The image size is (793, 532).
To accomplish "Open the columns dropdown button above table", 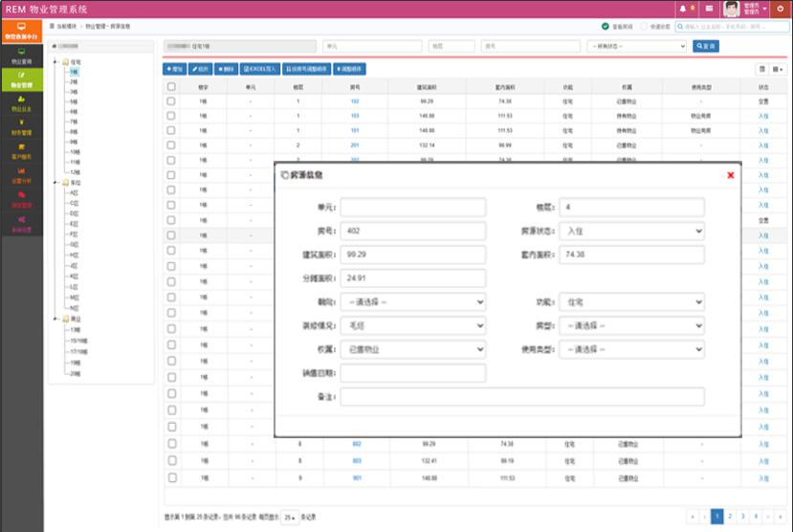I will (x=778, y=69).
